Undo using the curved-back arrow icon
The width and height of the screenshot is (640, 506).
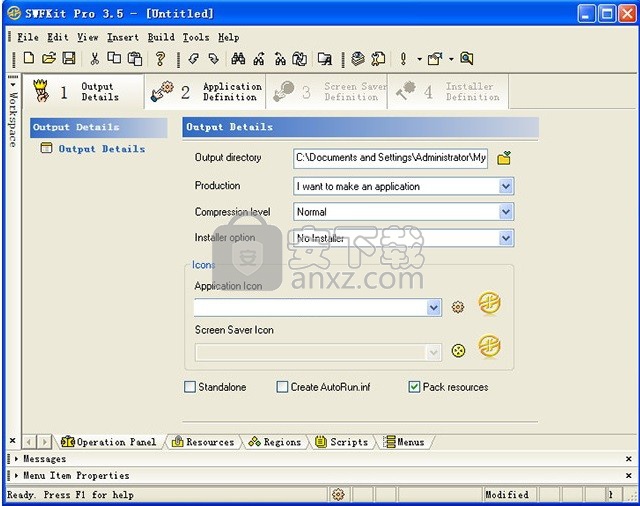(193, 59)
